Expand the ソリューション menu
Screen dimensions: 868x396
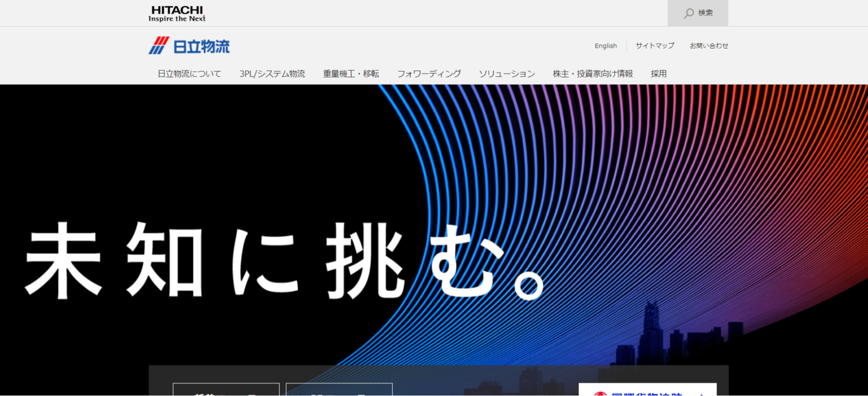coord(507,74)
